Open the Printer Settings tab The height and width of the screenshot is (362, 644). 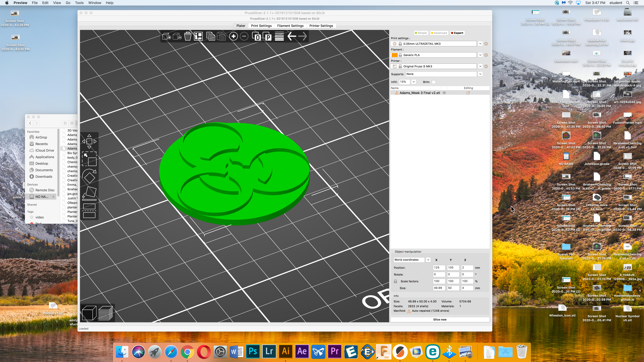(x=321, y=26)
